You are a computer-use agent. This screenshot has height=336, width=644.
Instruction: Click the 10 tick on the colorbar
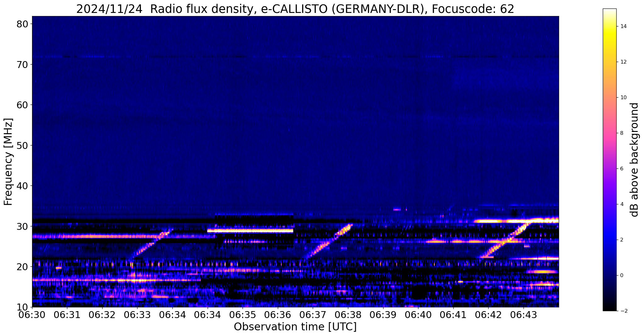(x=623, y=98)
